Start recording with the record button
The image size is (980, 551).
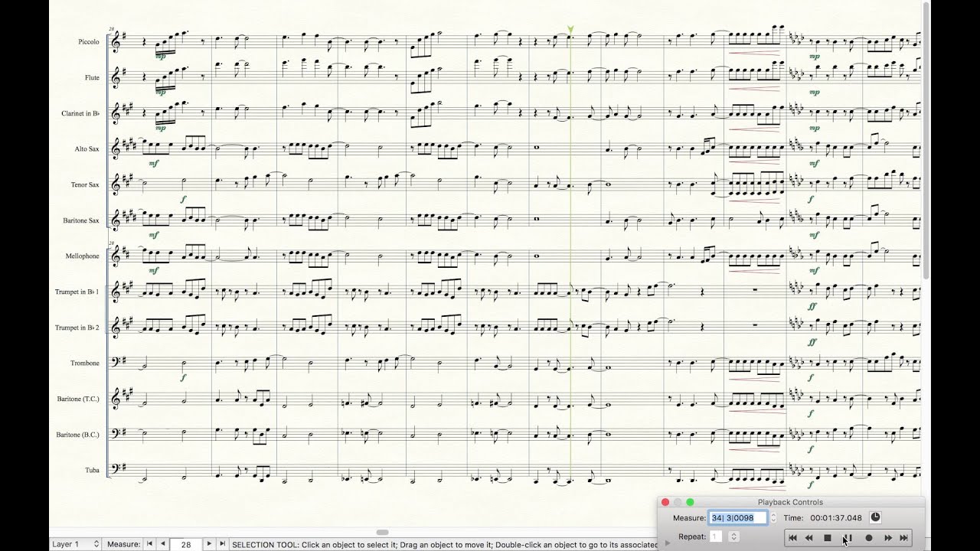[869, 538]
